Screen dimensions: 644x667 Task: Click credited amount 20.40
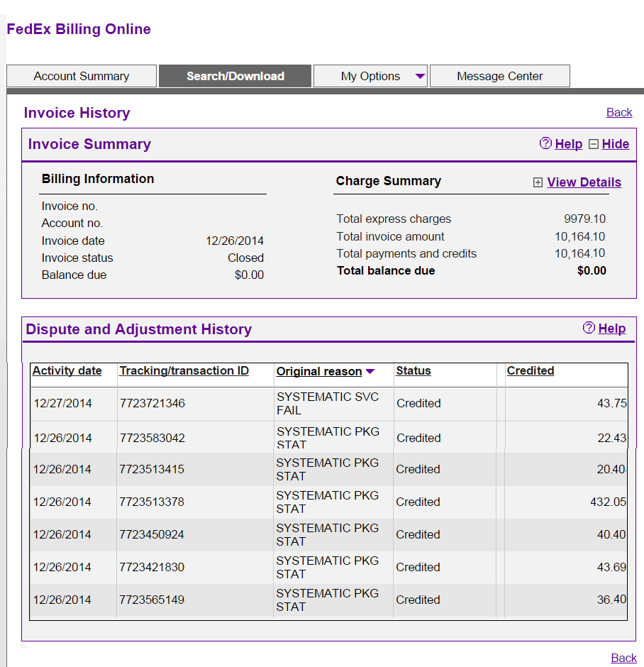click(x=611, y=469)
